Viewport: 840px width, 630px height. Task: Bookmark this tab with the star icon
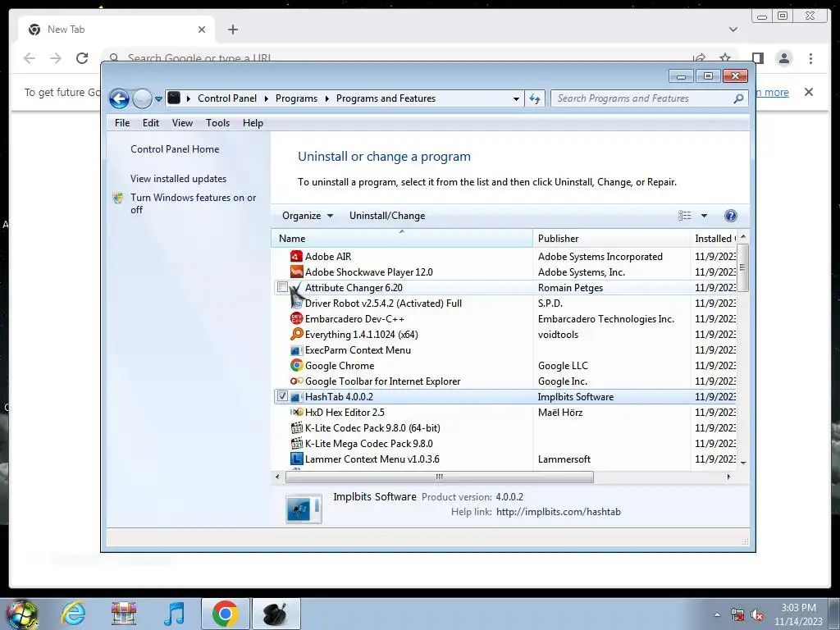pyautogui.click(x=725, y=58)
